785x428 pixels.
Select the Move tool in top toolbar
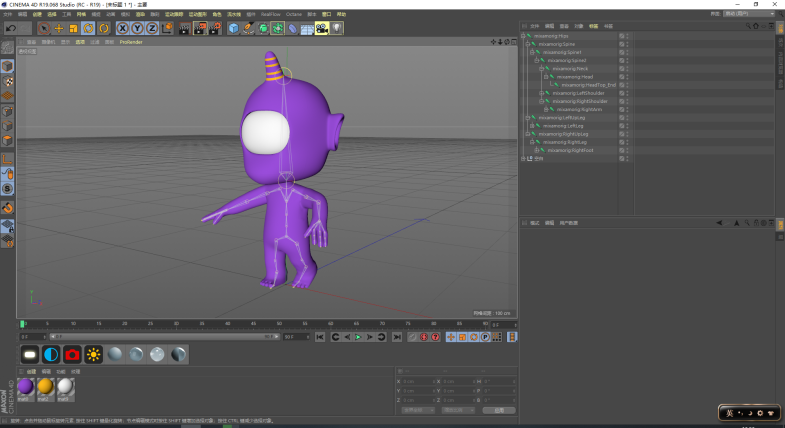[x=59, y=28]
